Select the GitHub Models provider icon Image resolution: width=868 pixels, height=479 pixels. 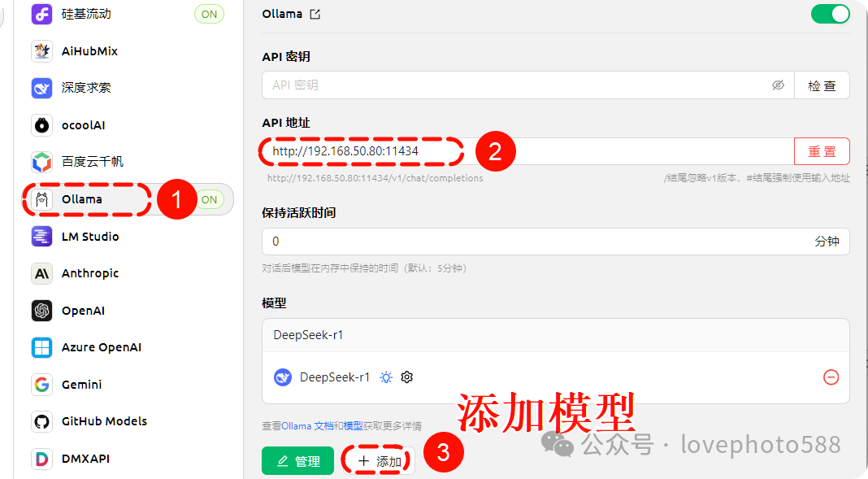42,421
